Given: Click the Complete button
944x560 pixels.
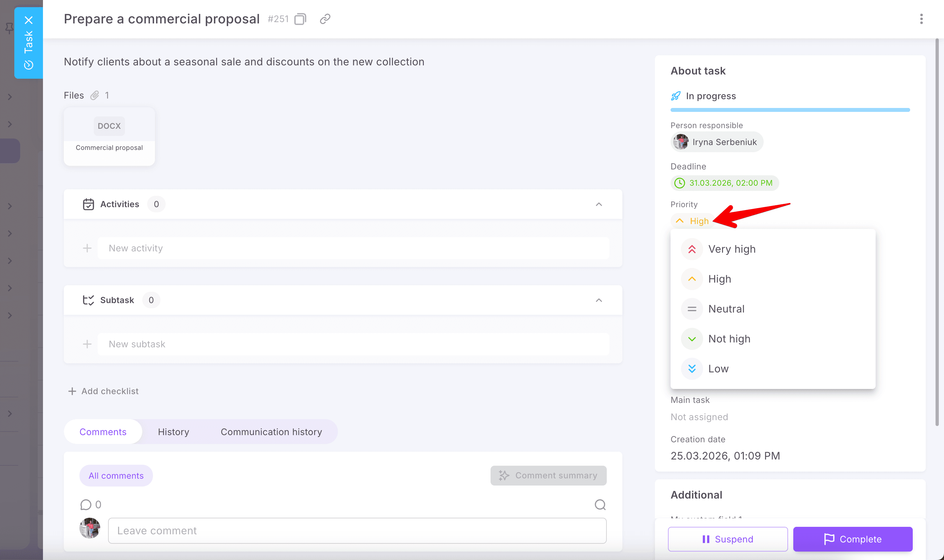Looking at the screenshot, I should click(852, 539).
